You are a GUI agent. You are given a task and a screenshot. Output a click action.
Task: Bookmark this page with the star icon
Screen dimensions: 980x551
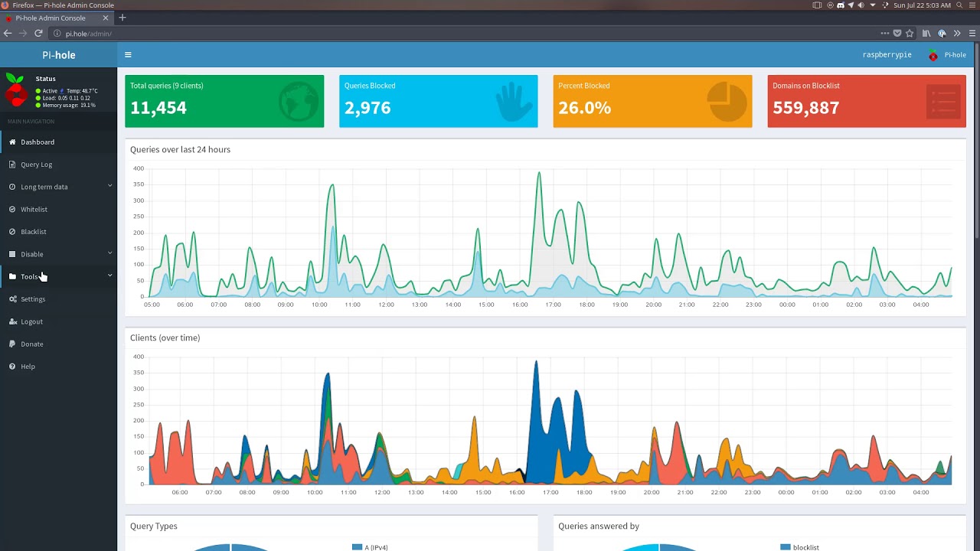[910, 34]
